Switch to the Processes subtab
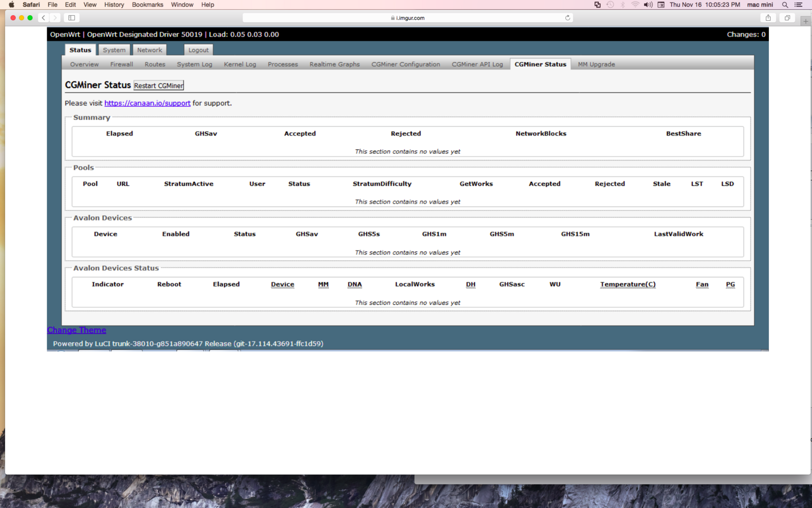Image resolution: width=812 pixels, height=508 pixels. point(283,64)
